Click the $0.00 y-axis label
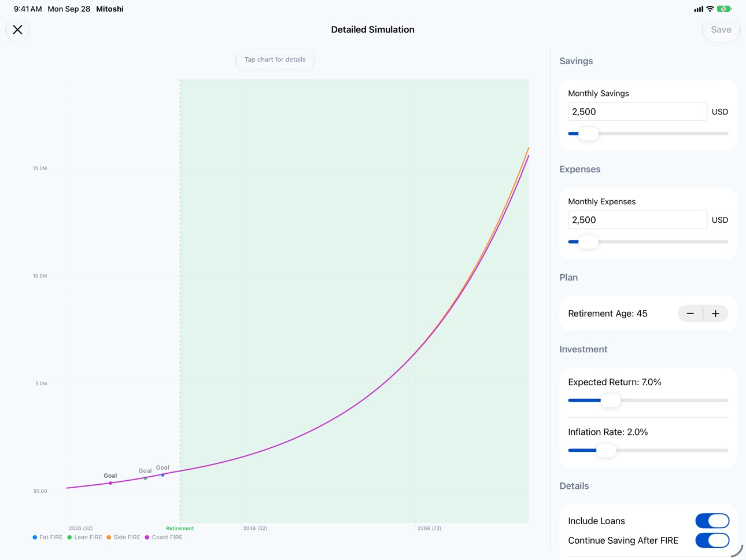The height and width of the screenshot is (560, 746). point(40,491)
